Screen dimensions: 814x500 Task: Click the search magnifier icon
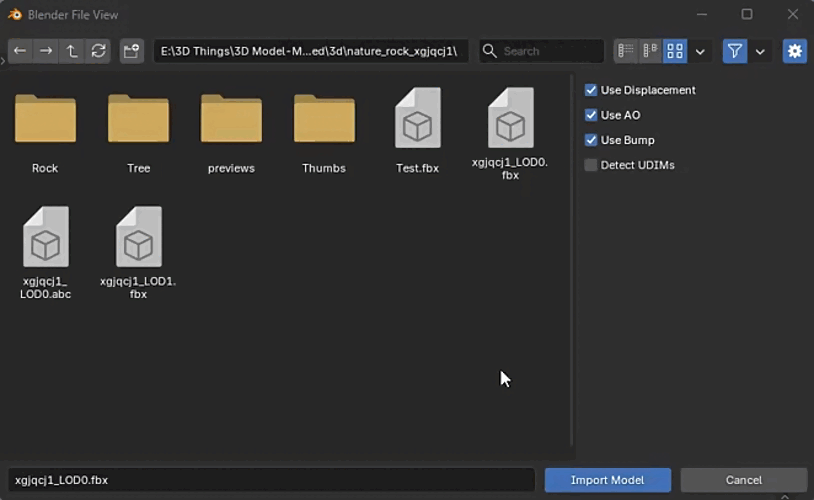tap(489, 51)
